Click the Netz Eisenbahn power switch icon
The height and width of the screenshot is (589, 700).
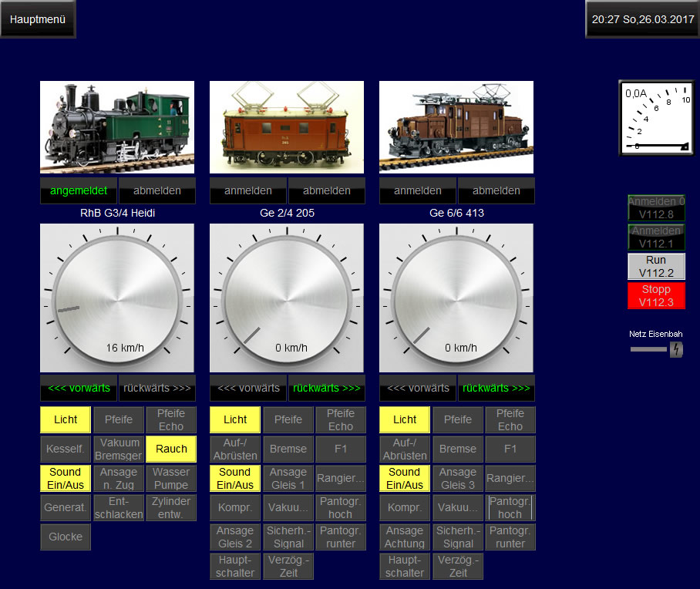click(x=676, y=349)
